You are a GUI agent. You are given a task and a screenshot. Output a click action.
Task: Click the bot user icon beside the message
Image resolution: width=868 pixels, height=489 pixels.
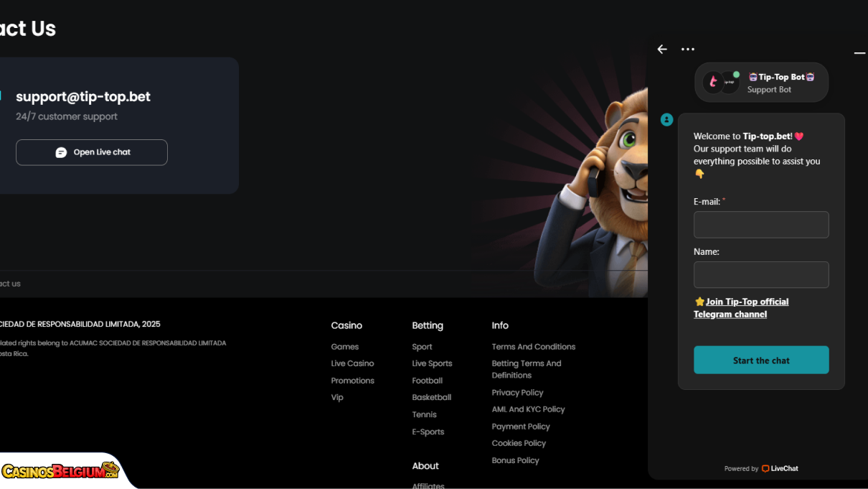[666, 120]
